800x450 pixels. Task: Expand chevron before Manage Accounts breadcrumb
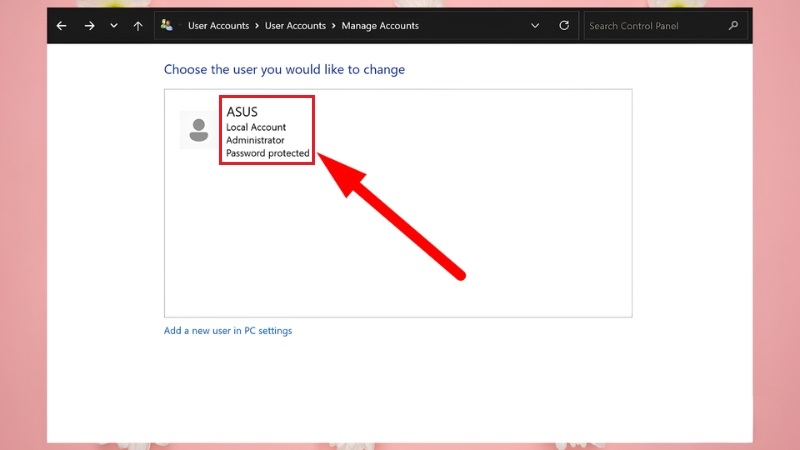click(334, 26)
